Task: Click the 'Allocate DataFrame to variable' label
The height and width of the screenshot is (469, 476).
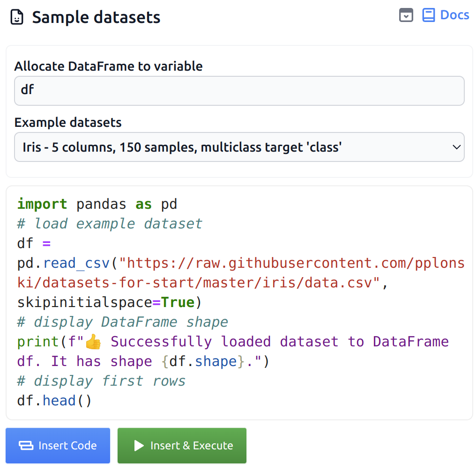Action: coord(108,66)
